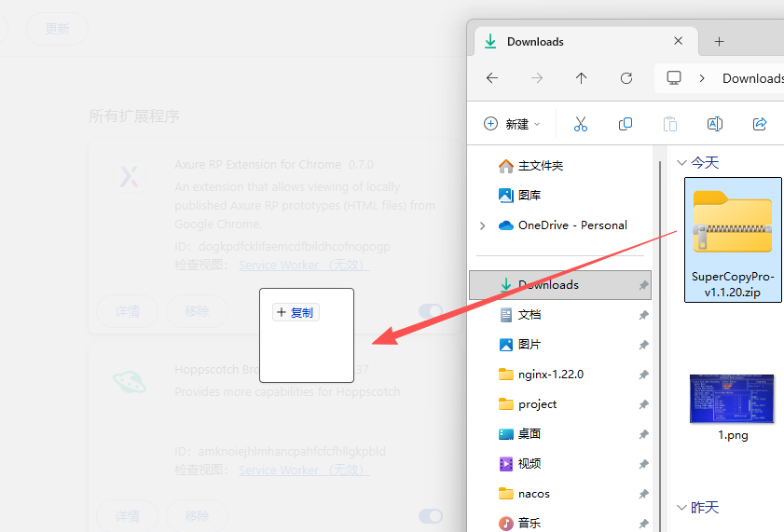Select SuperCopyPro-v1.1.20.zip file
Screen dimensions: 784x532
[x=732, y=239]
